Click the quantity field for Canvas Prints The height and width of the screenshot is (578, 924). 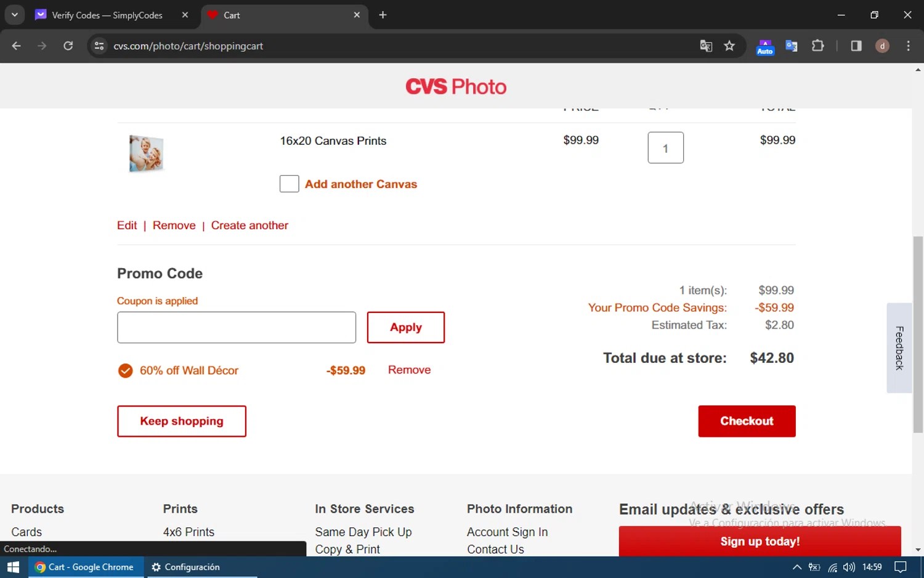coord(665,148)
